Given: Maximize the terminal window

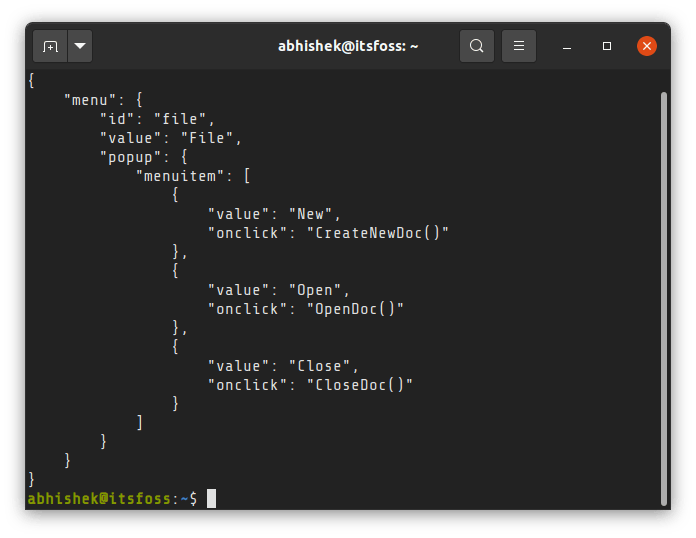Looking at the screenshot, I should click(607, 46).
